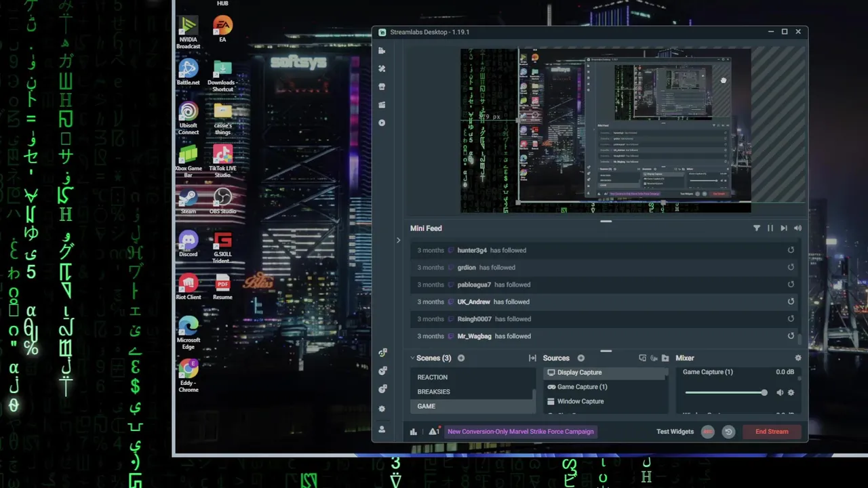Open Eddy - Chrome desktop icon
Image resolution: width=868 pixels, height=488 pixels.
(188, 376)
